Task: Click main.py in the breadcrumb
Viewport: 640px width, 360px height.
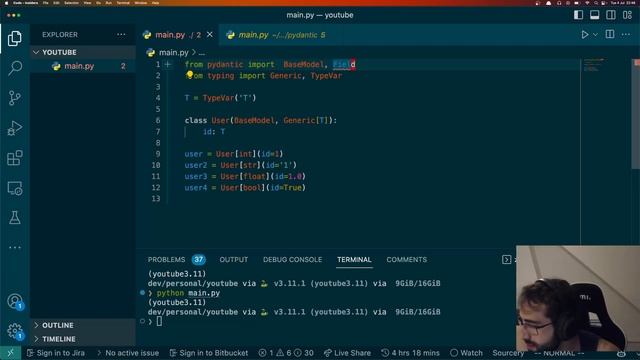Action: click(173, 53)
